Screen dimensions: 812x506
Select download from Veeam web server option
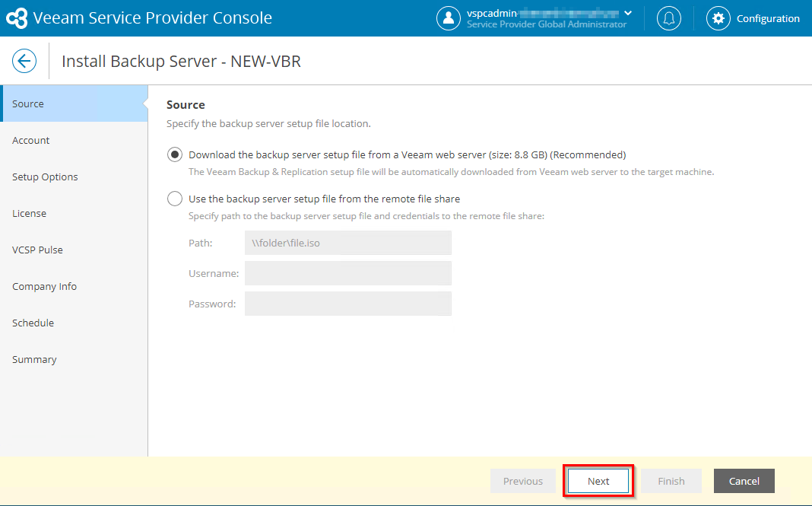click(x=175, y=155)
